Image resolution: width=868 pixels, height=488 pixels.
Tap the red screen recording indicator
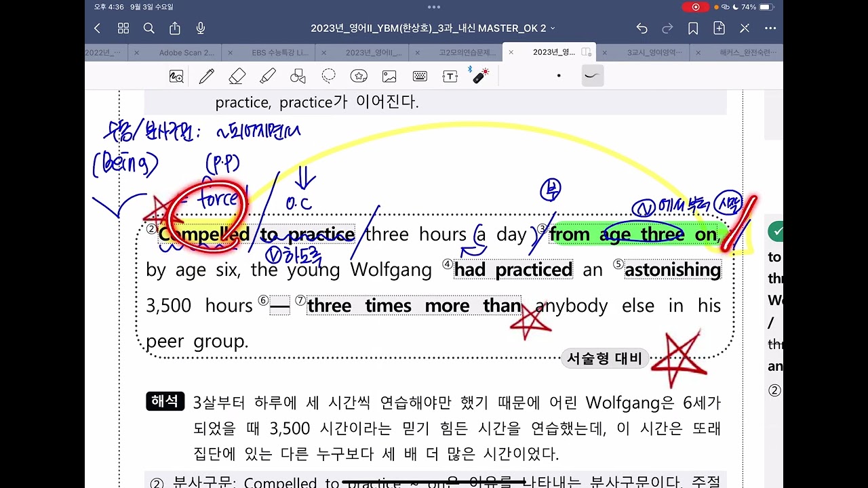pos(695,7)
